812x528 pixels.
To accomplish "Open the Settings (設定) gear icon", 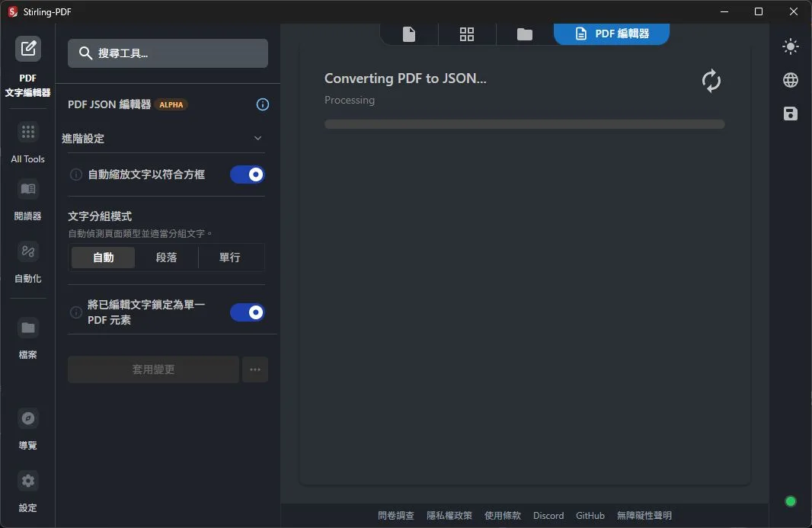I will point(28,481).
